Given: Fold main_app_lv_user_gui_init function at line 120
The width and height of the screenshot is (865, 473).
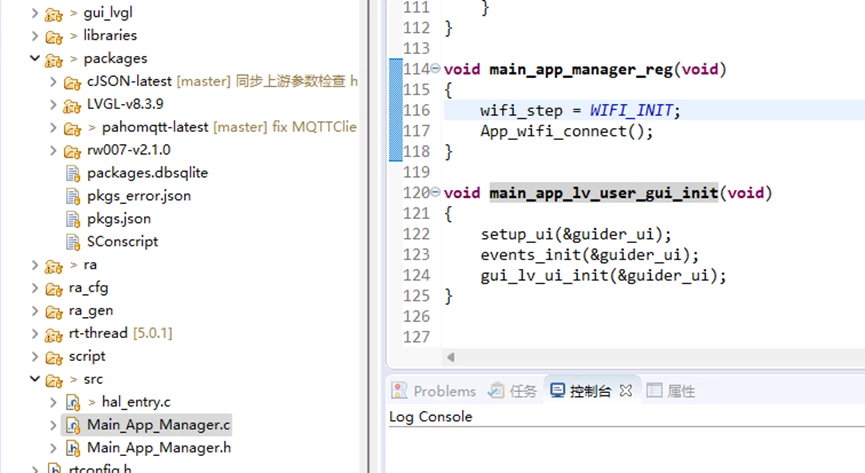Looking at the screenshot, I should click(435, 192).
